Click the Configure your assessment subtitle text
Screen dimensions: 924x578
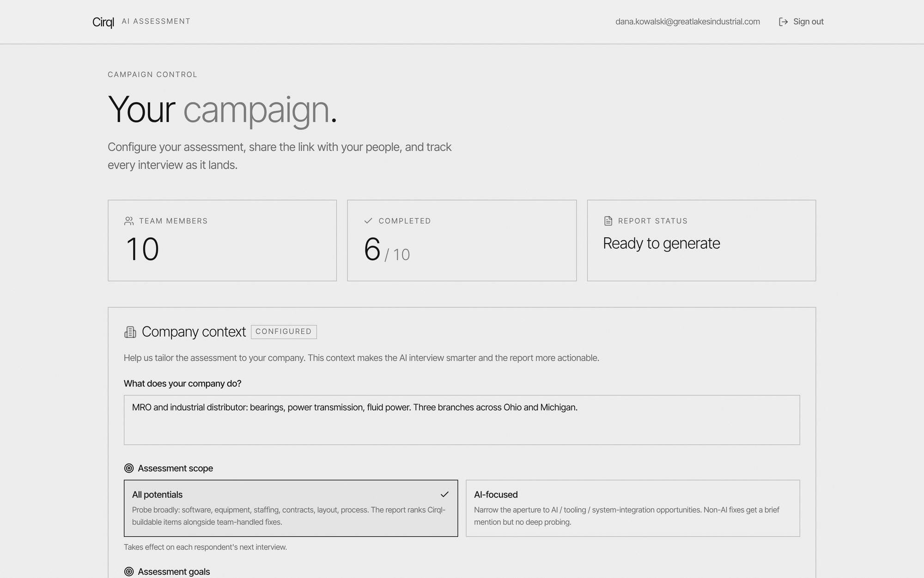pyautogui.click(x=280, y=156)
